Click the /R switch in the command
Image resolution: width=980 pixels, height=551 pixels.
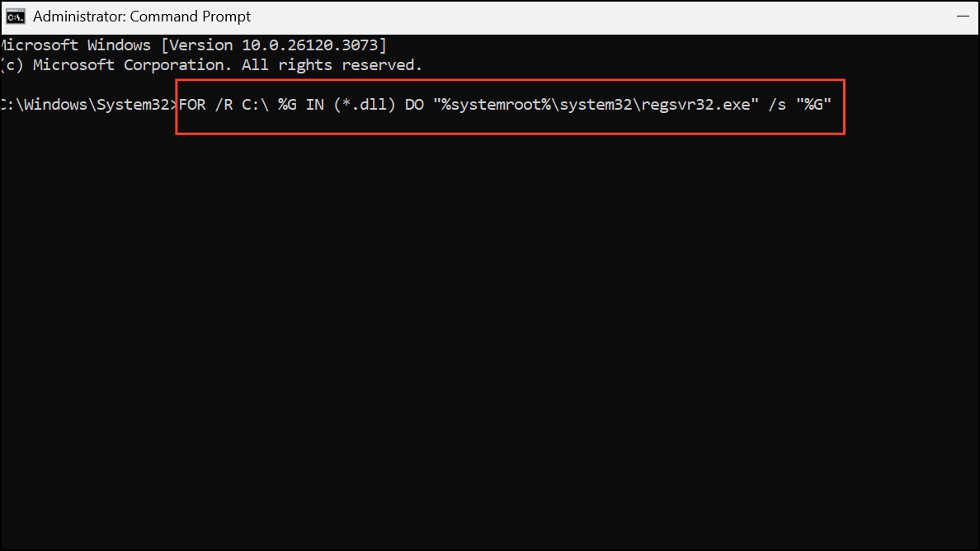coord(224,104)
